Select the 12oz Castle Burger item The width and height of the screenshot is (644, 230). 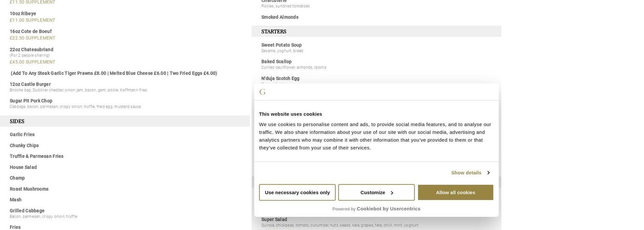click(x=30, y=84)
